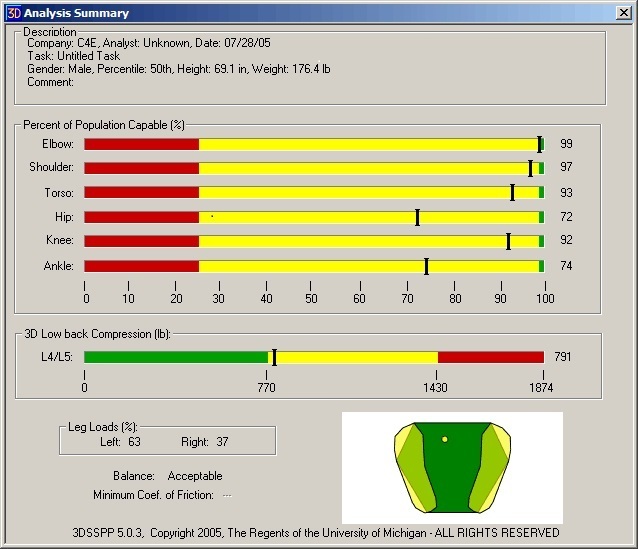Click the Company C4E description line
638x549 pixels.
149,43
